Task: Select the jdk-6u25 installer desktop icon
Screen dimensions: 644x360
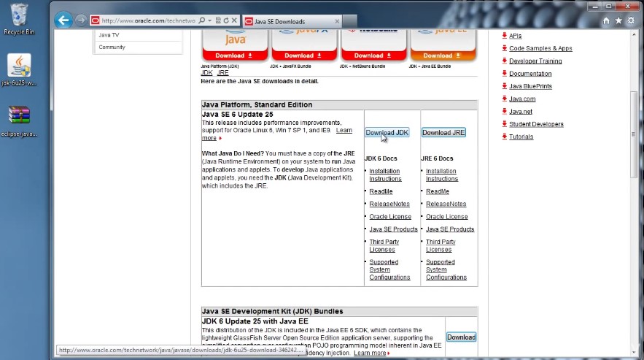Action: [19, 70]
